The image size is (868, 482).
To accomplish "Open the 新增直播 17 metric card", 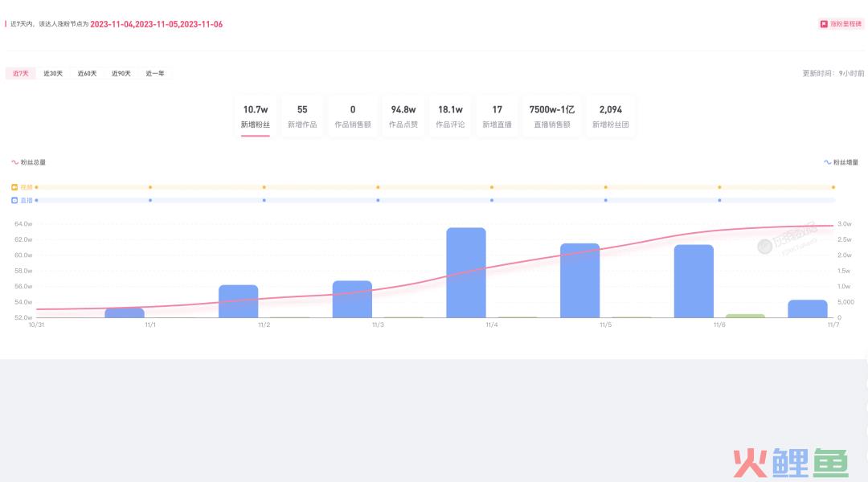I will click(497, 116).
